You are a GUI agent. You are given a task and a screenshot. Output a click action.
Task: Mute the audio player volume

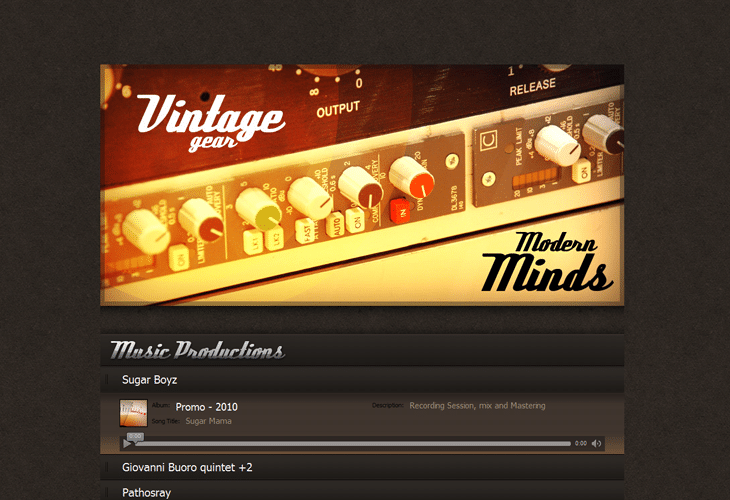[x=596, y=444]
